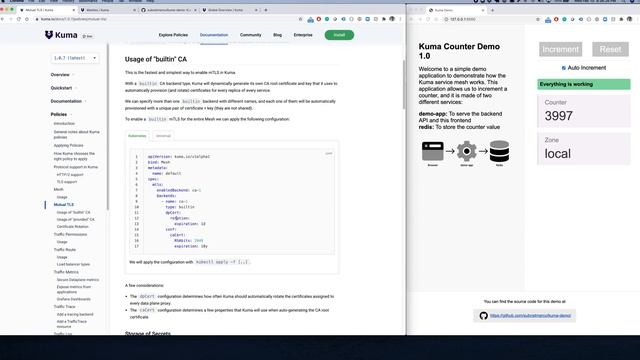Open the Mutual TLS sidebar entry
Screen dimensions: 640x360
click(64, 204)
